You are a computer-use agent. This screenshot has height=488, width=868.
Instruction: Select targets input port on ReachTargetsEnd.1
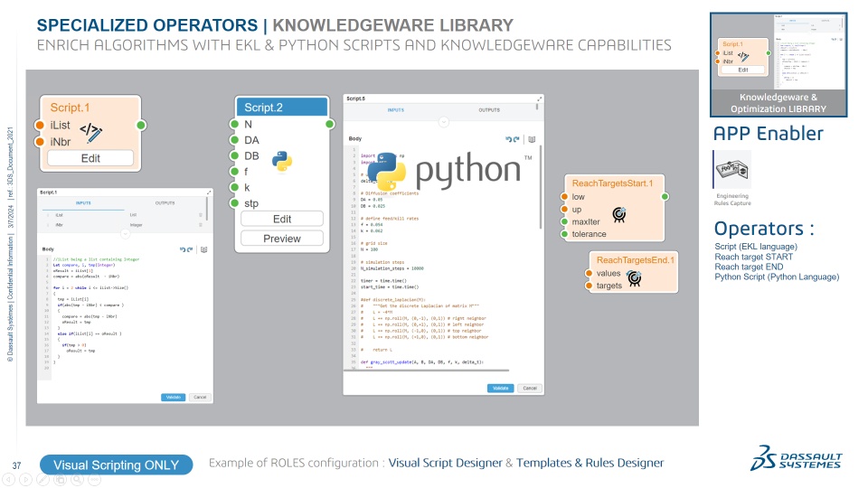tap(589, 286)
